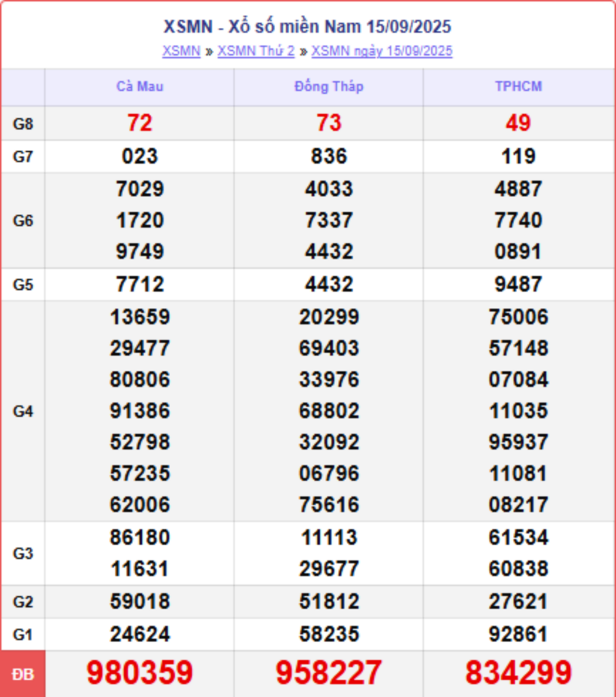Click the TPHCM column header
The height and width of the screenshot is (697, 616).
pos(518,86)
